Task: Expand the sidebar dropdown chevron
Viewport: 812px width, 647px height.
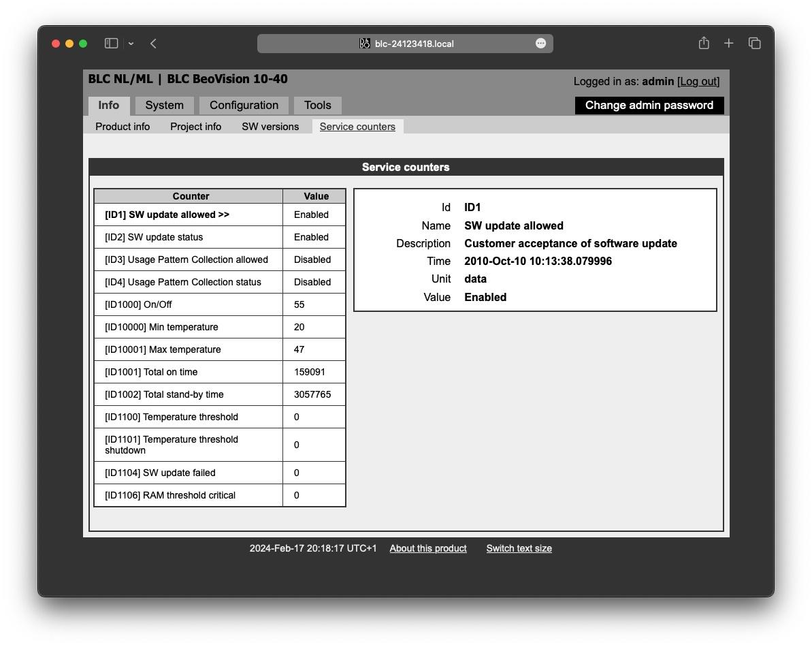Action: click(x=131, y=44)
